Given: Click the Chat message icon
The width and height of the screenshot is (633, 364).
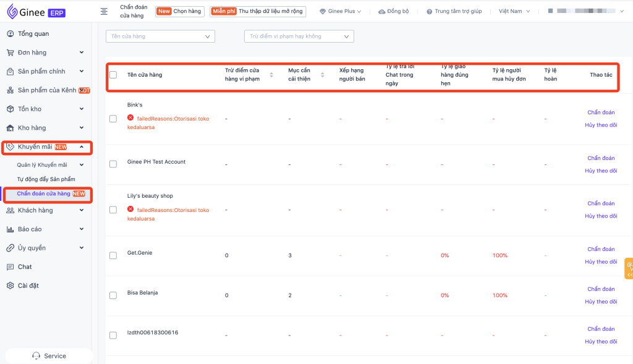Looking at the screenshot, I should 10,267.
